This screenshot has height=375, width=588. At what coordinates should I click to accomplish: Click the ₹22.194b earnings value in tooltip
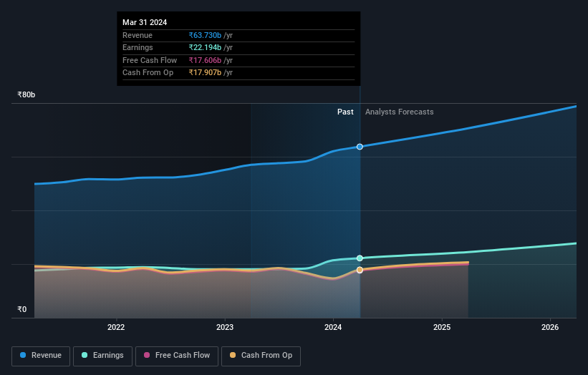click(x=205, y=47)
